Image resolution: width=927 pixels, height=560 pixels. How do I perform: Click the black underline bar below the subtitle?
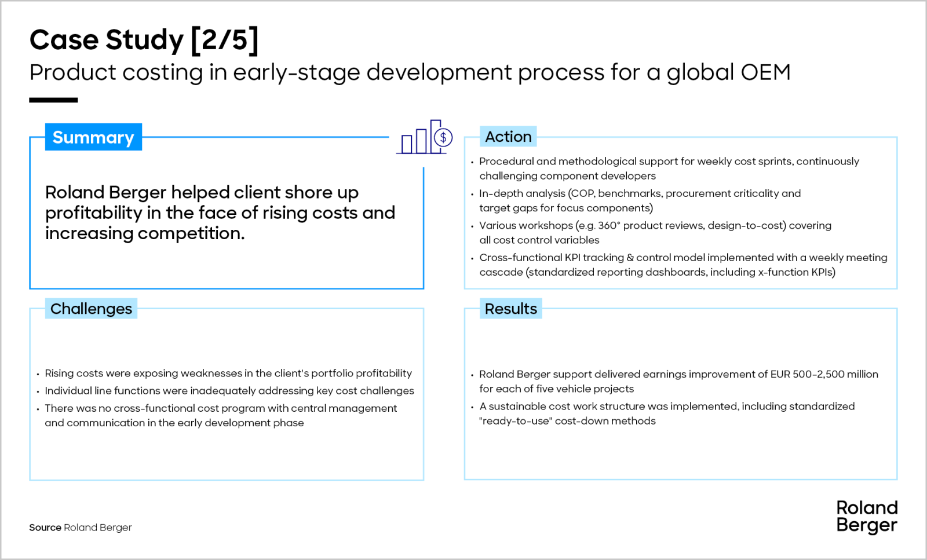(x=53, y=98)
